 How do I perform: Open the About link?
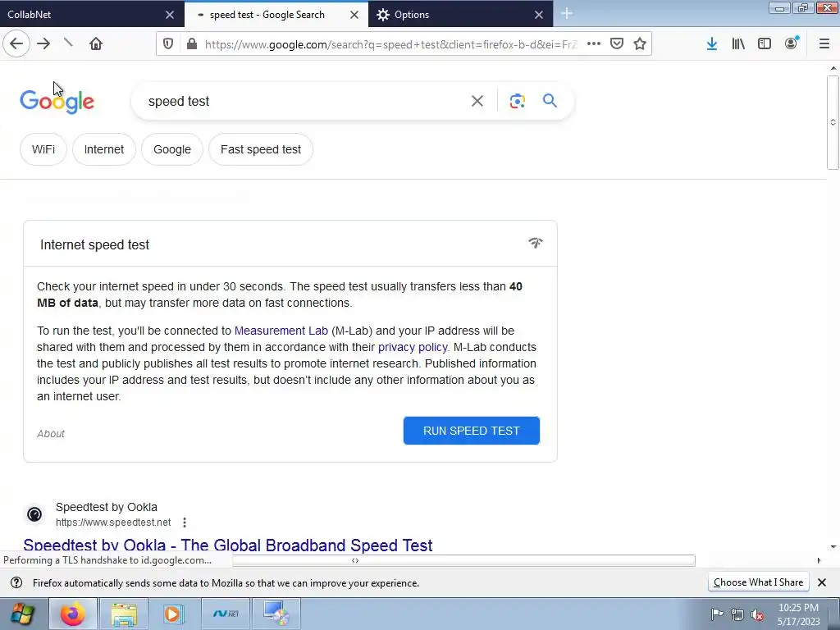[51, 434]
